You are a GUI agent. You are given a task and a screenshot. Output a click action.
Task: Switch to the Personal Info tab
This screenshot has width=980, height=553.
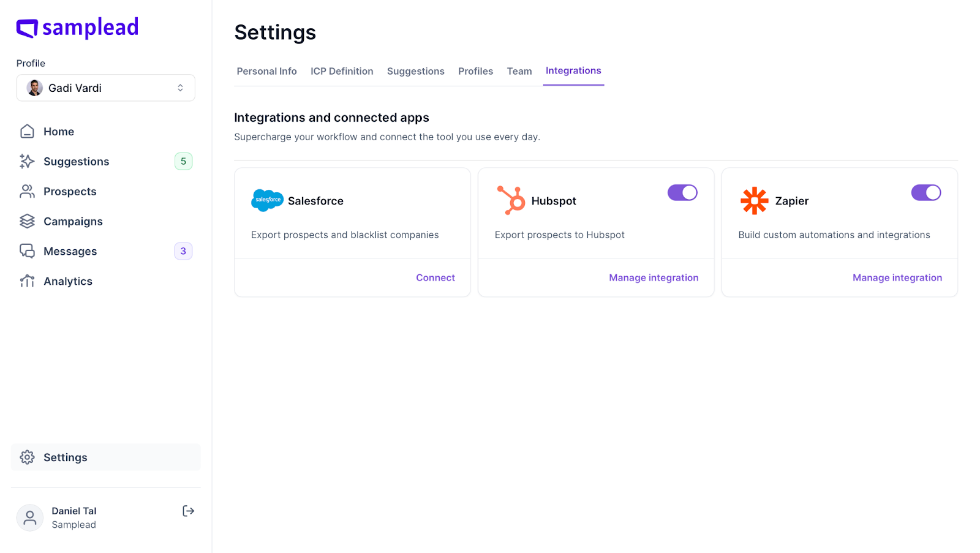[266, 71]
